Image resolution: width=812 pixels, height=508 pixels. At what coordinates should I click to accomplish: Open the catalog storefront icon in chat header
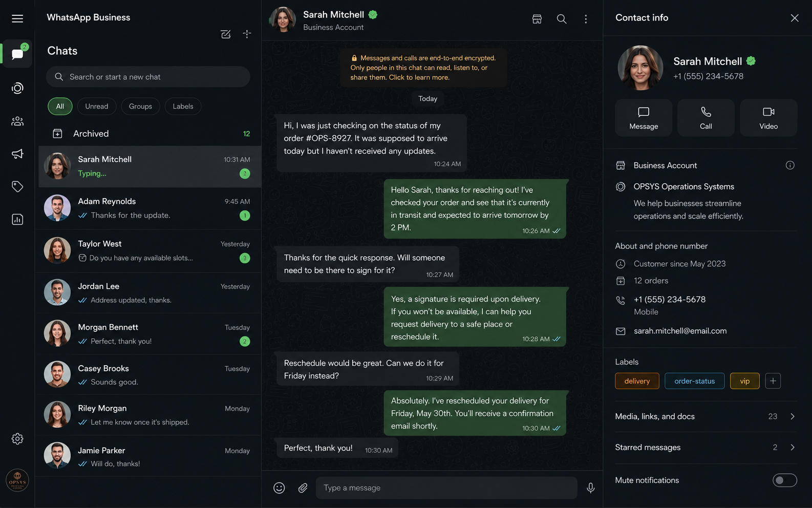[x=537, y=19]
